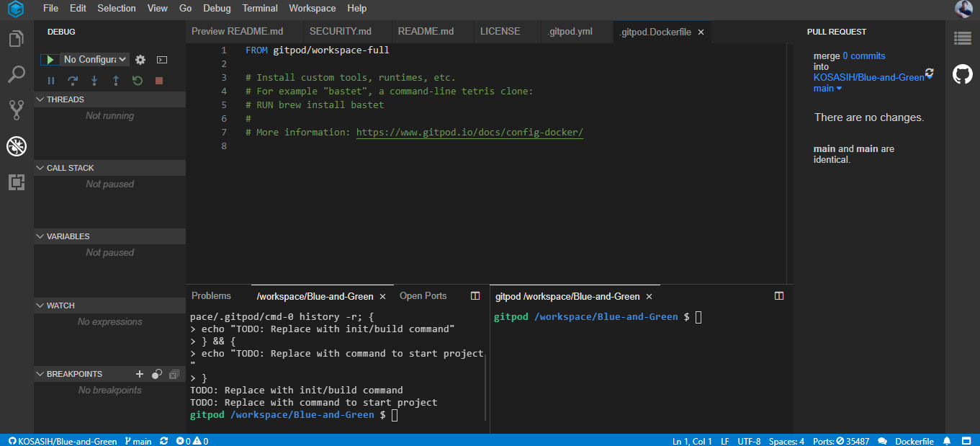Open the Debug menu
The height and width of the screenshot is (446, 980).
click(x=217, y=9)
